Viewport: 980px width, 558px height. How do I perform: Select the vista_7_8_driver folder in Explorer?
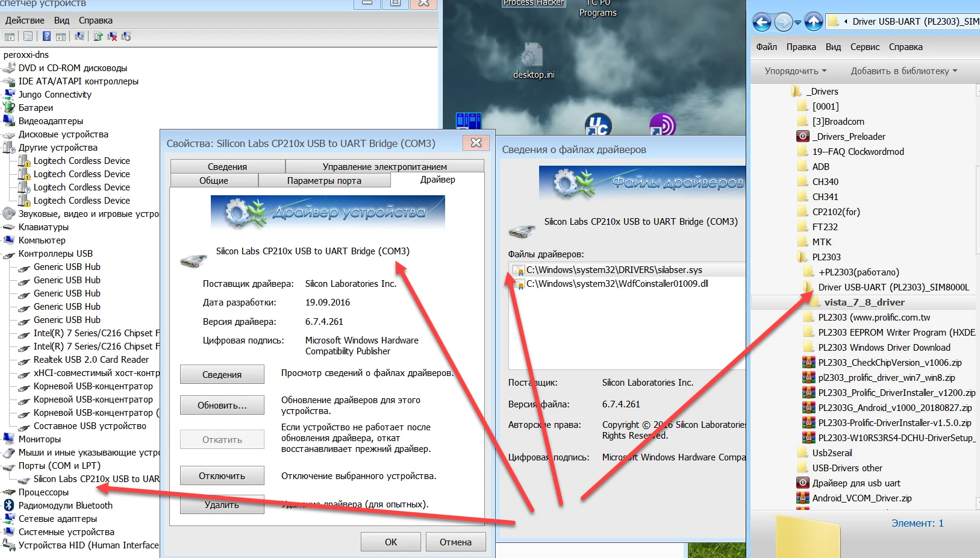[x=864, y=303]
